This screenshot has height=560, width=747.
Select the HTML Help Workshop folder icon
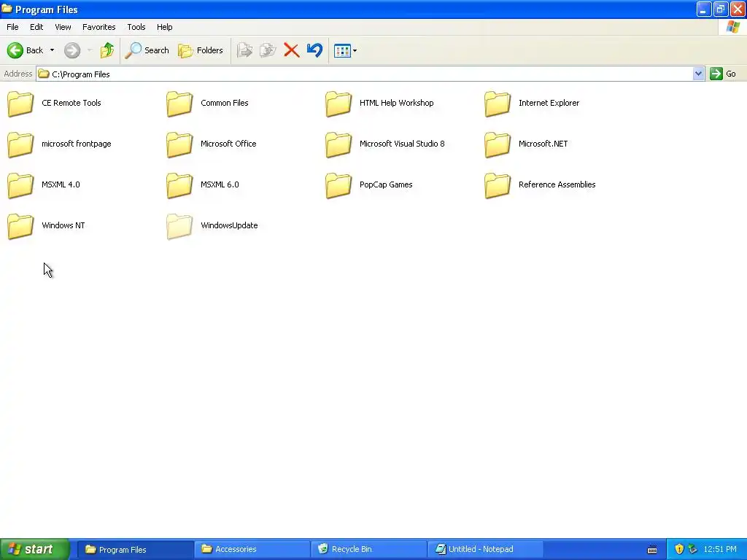tap(338, 104)
